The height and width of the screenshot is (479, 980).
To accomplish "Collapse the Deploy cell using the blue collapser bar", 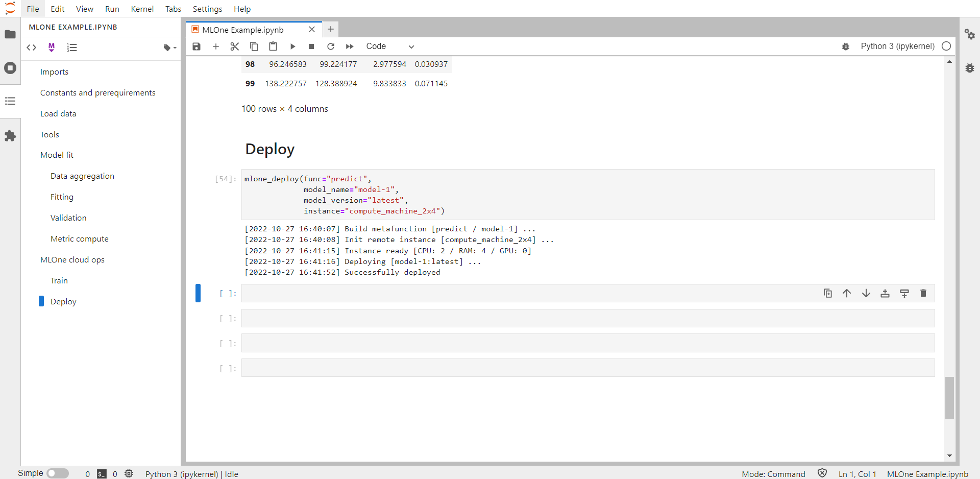I will pos(198,293).
